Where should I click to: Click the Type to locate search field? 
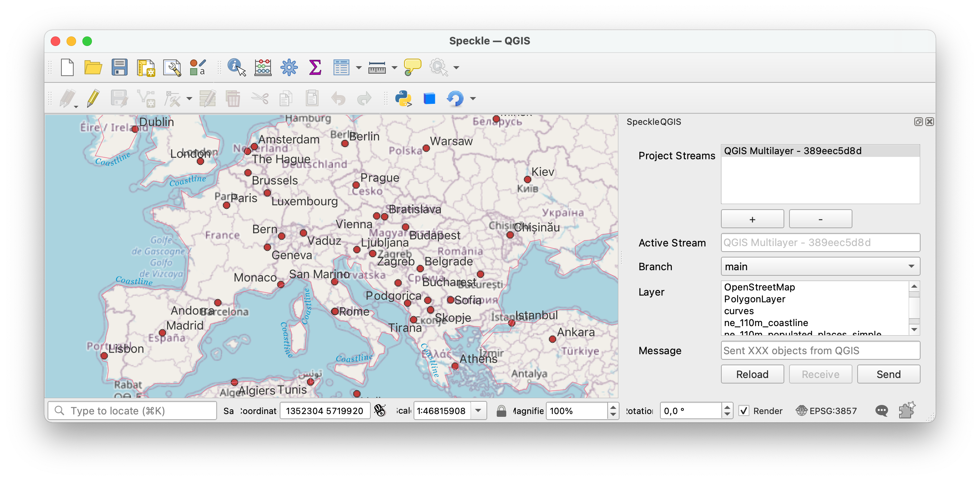coord(132,411)
